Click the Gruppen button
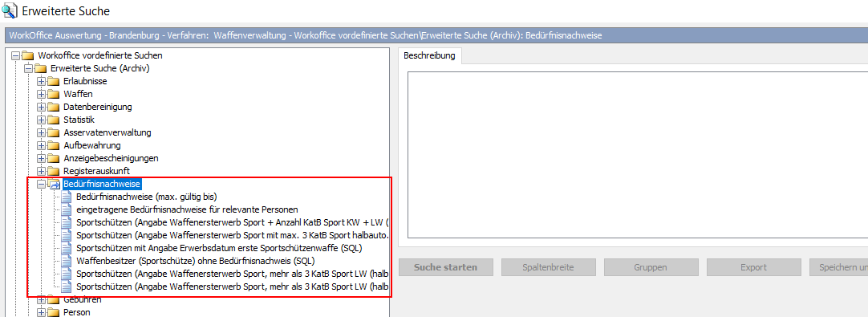The height and width of the screenshot is (317, 868). point(651,267)
